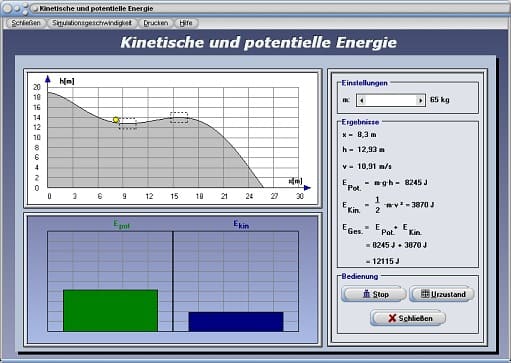Screen dimensions: 511x363
Task: Click the '= 8245 J + 3870 J' line
Action: tap(396, 245)
